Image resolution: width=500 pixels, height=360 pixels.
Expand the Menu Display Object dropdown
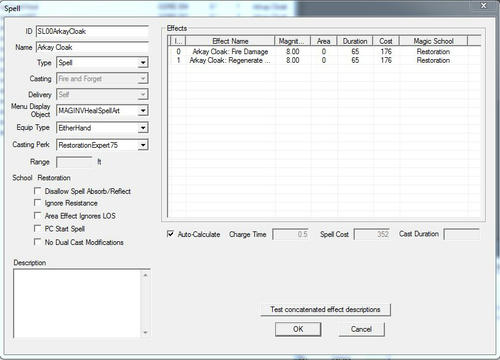point(102,111)
